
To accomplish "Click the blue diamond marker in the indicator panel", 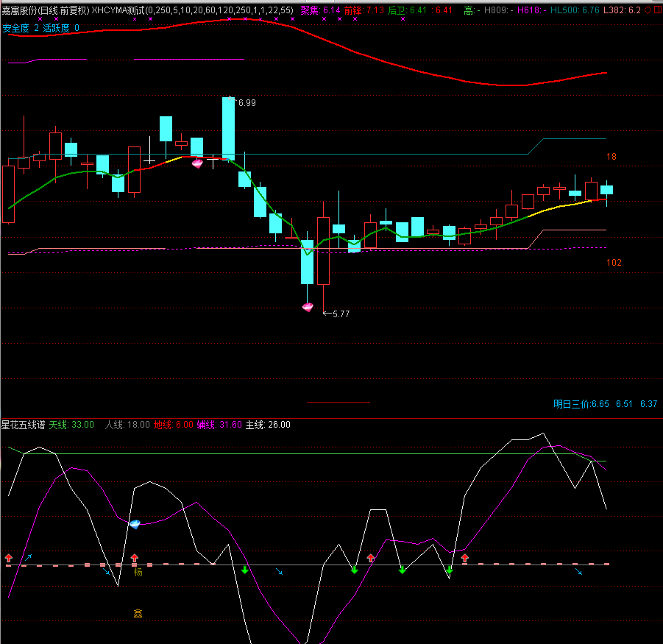I will pos(135,524).
